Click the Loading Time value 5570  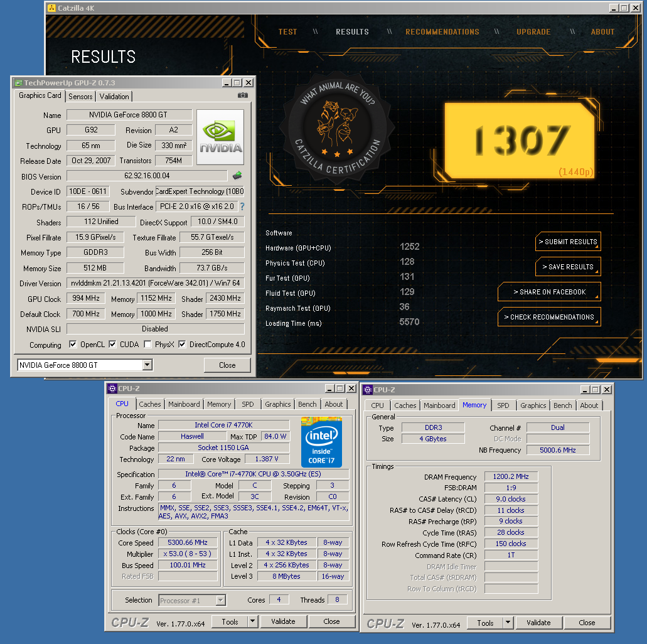pyautogui.click(x=409, y=322)
